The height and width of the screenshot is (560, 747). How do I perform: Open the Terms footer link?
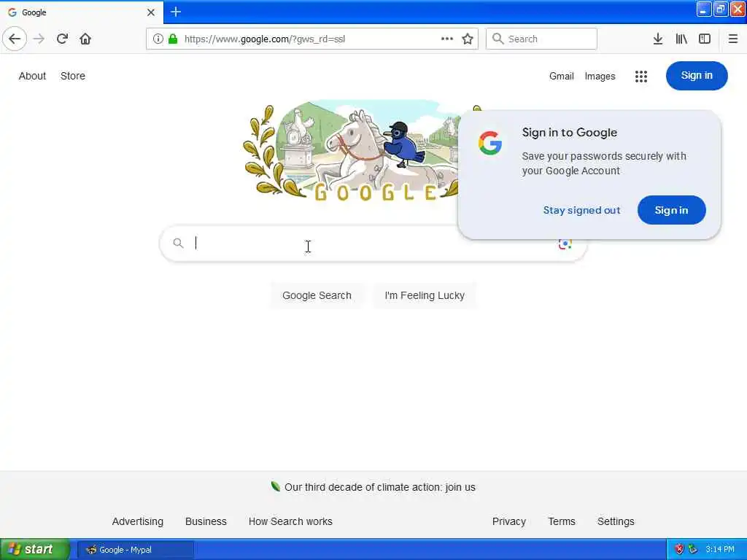pyautogui.click(x=562, y=521)
